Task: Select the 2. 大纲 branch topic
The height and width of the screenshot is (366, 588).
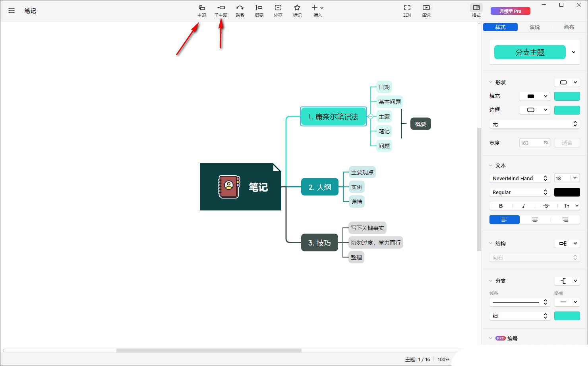Action: tap(320, 187)
